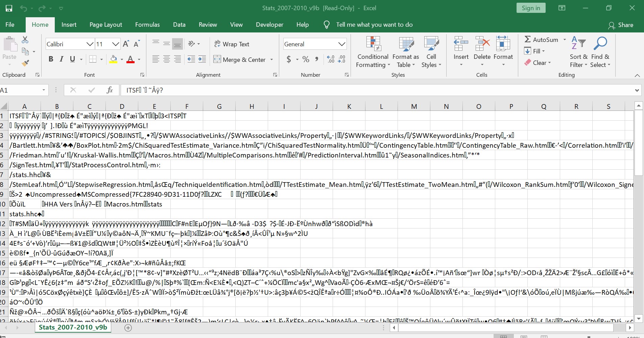Click the Share button
Image resolution: width=644 pixels, height=338 pixels.
(621, 25)
